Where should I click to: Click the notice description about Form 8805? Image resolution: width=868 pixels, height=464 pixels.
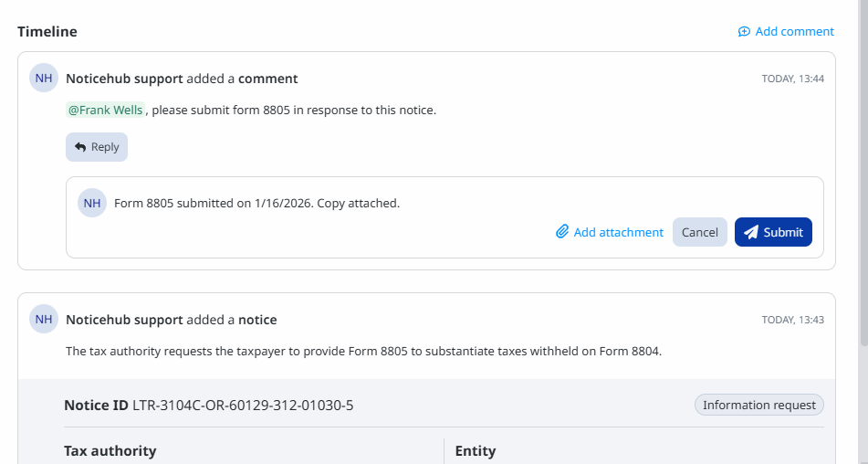click(363, 351)
